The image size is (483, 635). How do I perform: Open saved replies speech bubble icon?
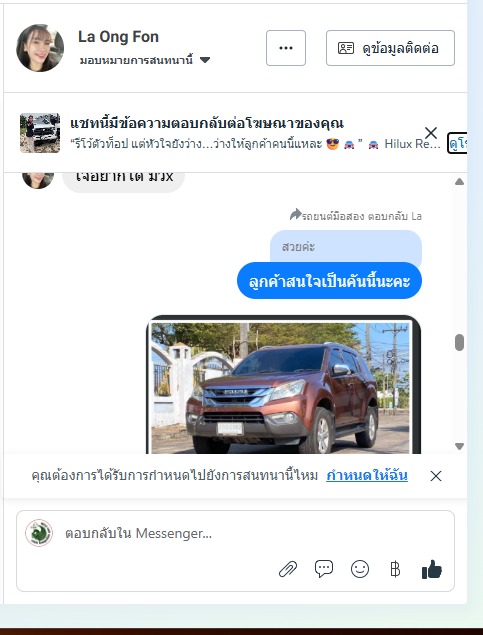click(324, 569)
